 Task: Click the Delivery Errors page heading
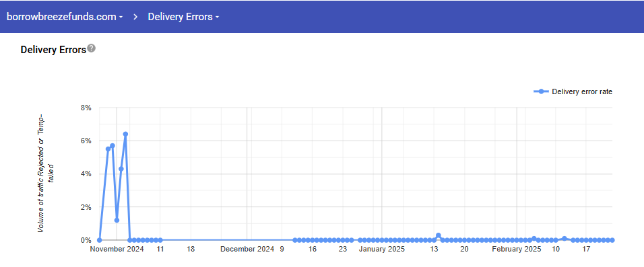(53, 50)
